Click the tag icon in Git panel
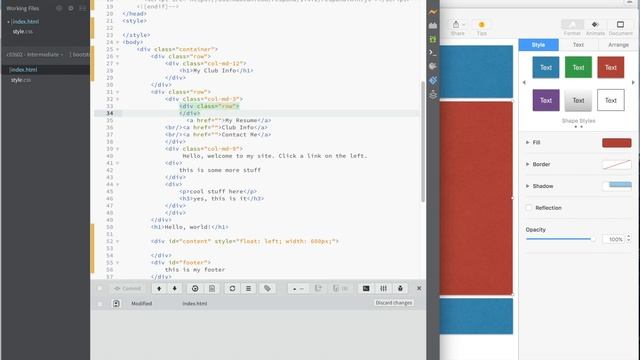This screenshot has width=640, height=360. (x=267, y=289)
